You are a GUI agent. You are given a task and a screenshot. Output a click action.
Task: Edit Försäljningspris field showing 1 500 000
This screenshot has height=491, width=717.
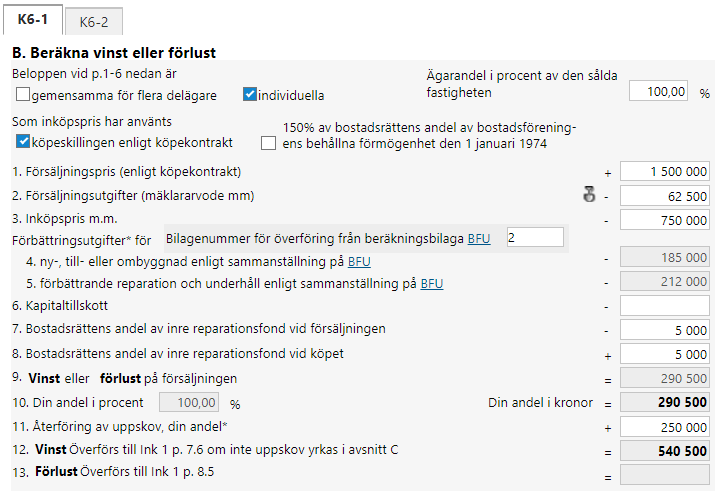665,171
